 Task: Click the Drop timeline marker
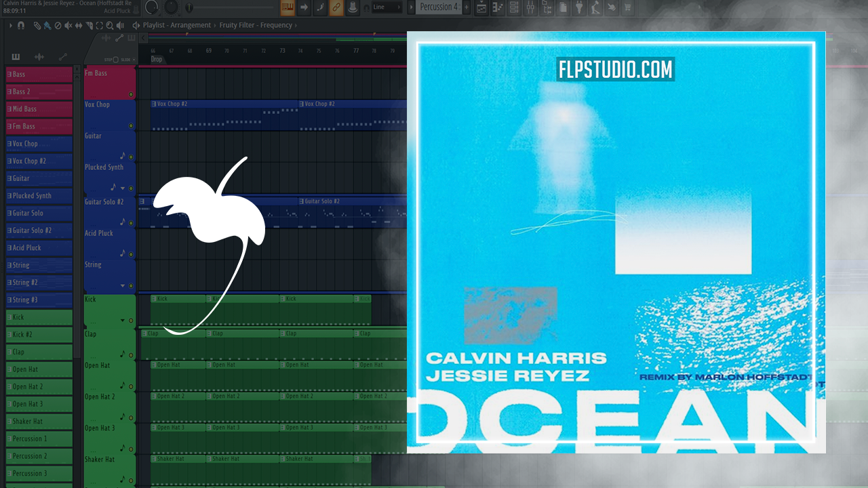coord(157,60)
